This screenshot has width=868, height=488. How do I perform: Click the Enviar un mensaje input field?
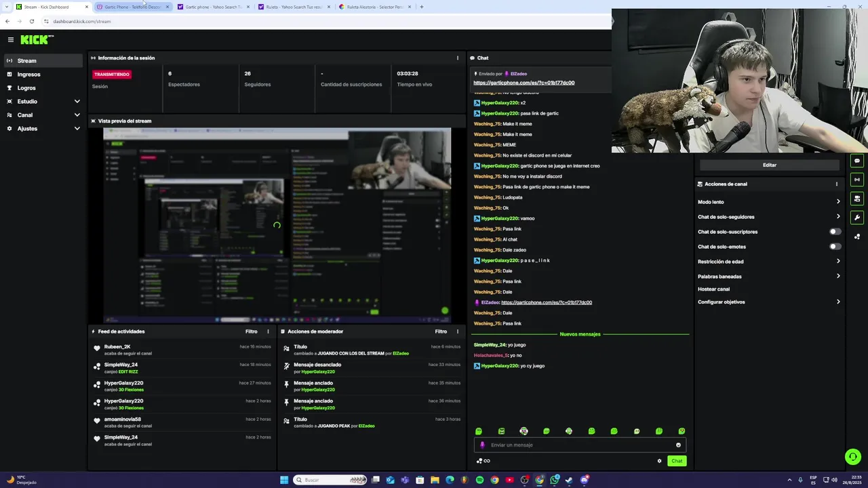tap(580, 445)
